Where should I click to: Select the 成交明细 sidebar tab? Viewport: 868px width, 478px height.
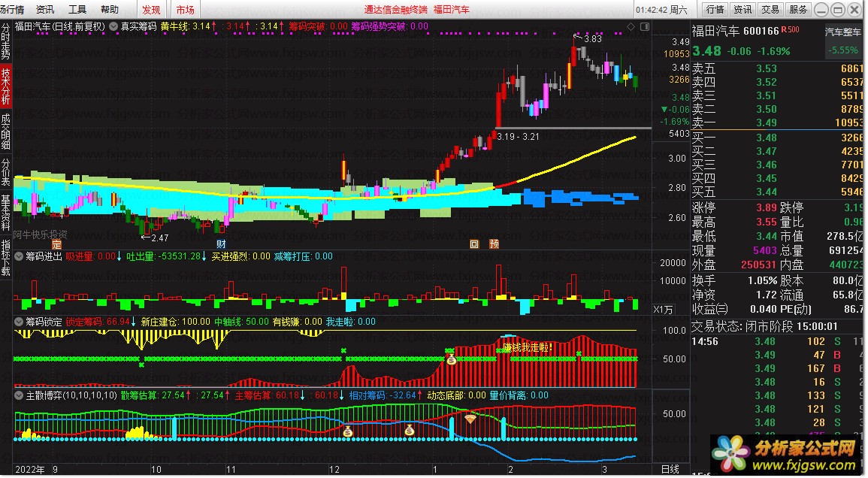5,132
